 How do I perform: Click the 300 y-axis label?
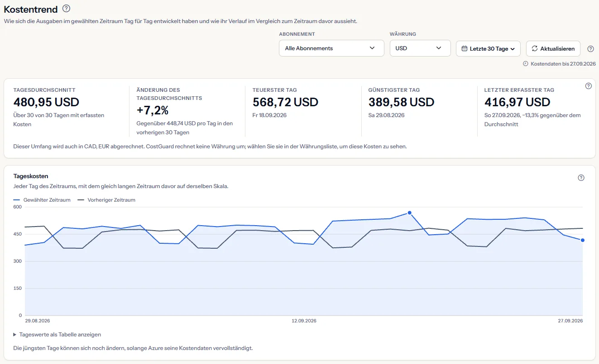pyautogui.click(x=18, y=261)
